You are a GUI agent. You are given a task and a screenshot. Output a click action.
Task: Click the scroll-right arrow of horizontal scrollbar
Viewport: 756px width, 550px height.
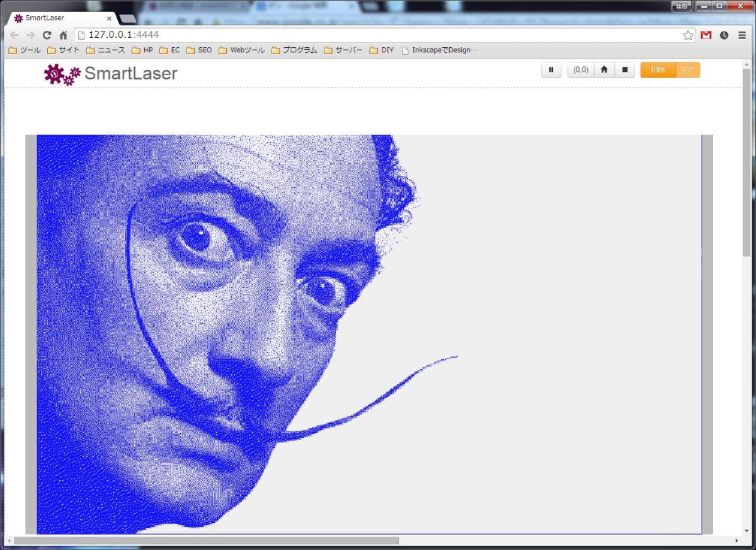(x=736, y=541)
